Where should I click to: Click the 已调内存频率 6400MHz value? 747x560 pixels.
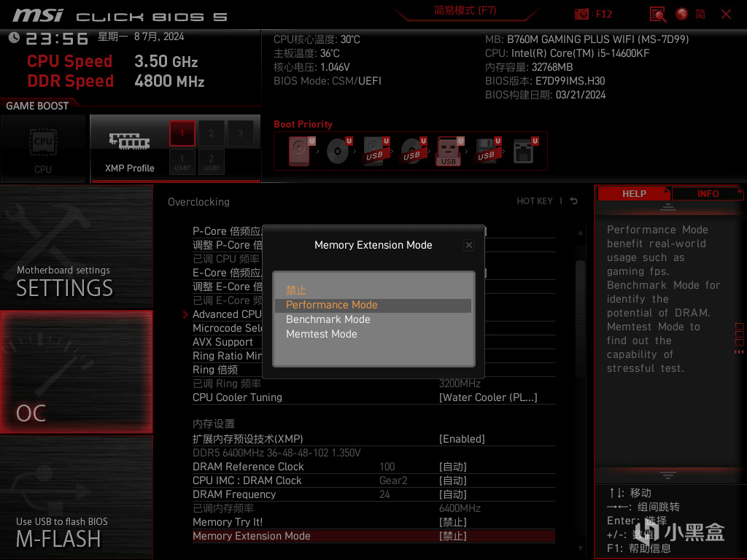click(460, 508)
